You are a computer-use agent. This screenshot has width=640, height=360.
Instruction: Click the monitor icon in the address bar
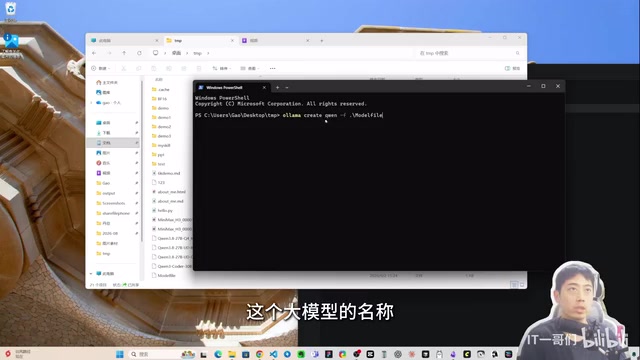click(x=156, y=53)
